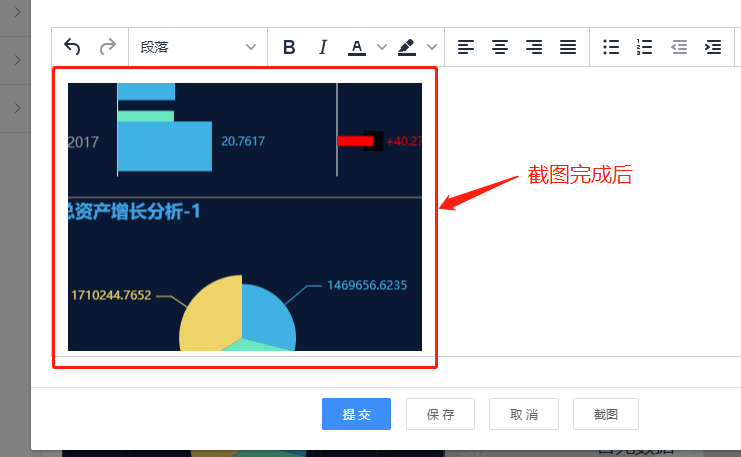Apply the highlight marker tool

point(407,47)
